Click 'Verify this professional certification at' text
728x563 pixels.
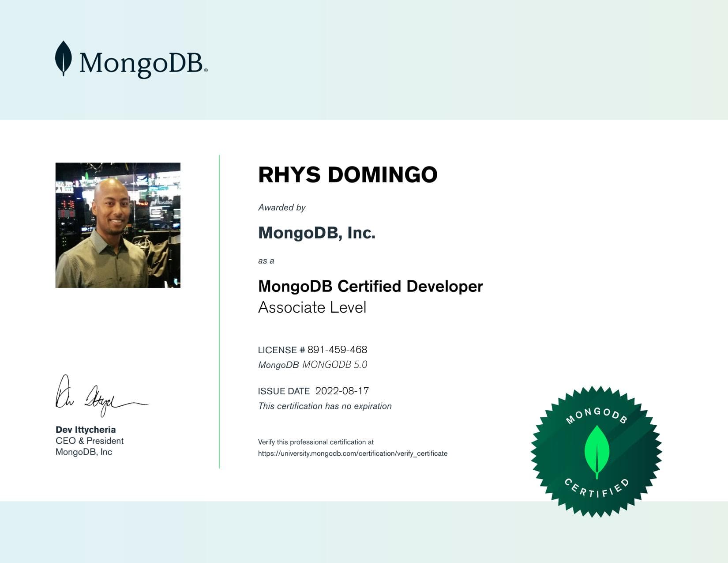[316, 442]
